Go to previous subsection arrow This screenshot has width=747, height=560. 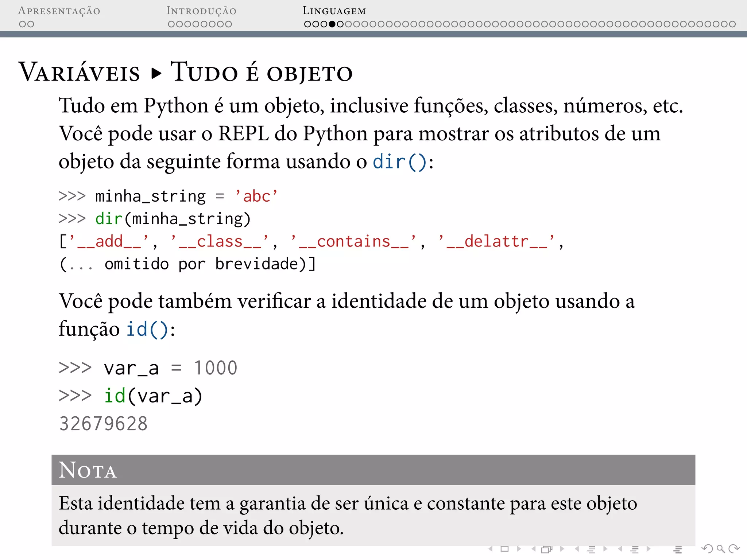(577, 549)
